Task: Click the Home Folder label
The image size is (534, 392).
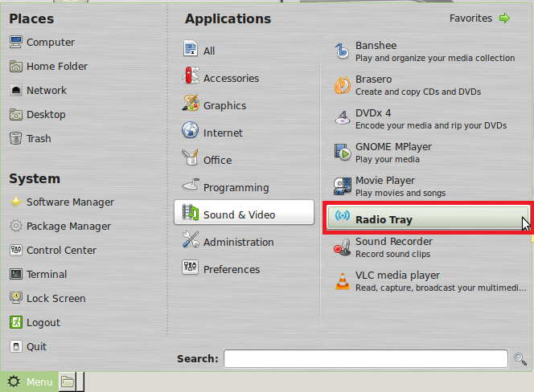Action: point(57,67)
